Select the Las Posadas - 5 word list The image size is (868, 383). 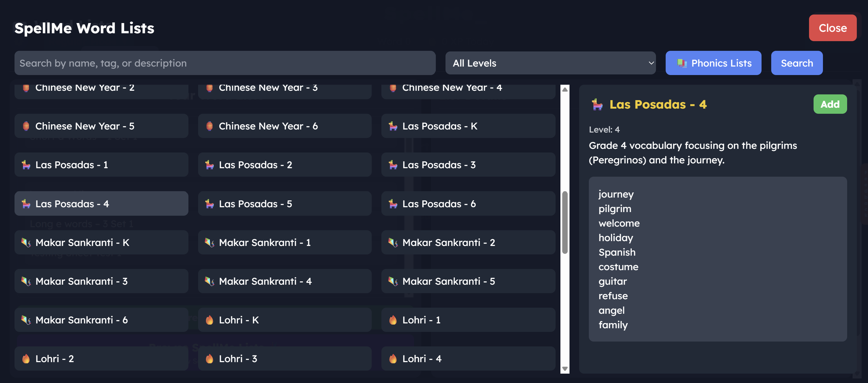(x=285, y=204)
